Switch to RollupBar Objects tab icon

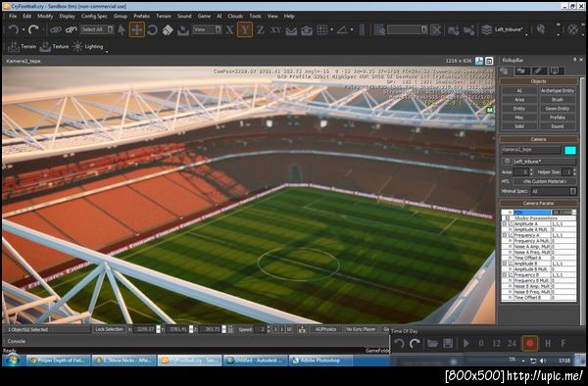click(505, 71)
